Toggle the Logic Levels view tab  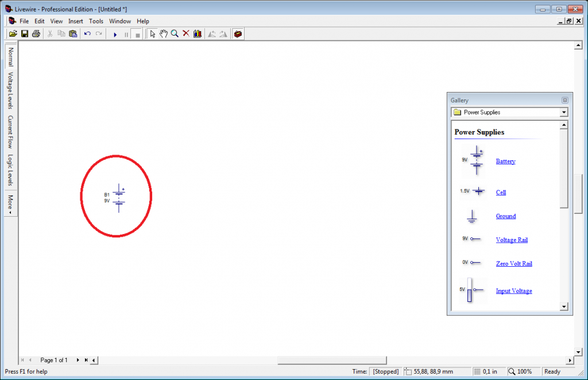10,170
